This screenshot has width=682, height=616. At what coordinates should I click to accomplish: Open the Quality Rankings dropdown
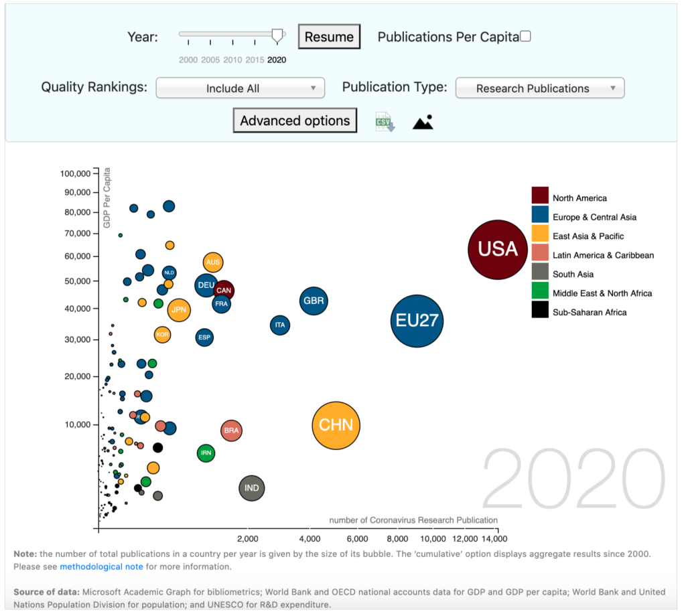click(x=240, y=88)
